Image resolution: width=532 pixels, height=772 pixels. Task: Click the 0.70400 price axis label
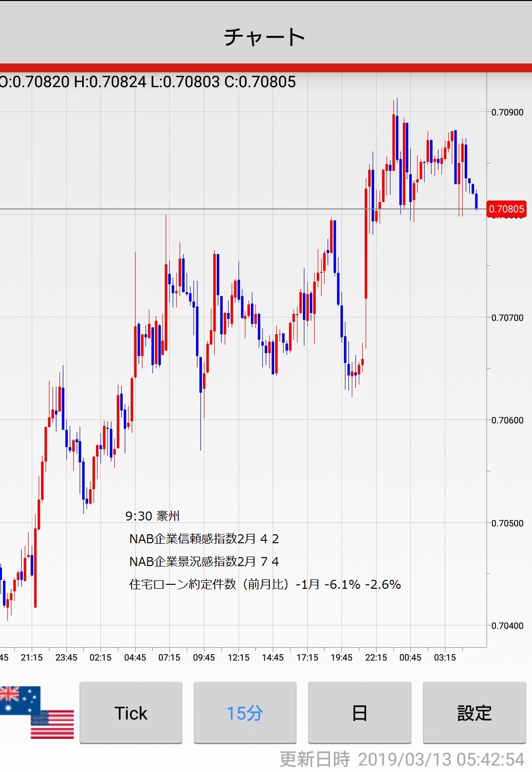point(507,626)
